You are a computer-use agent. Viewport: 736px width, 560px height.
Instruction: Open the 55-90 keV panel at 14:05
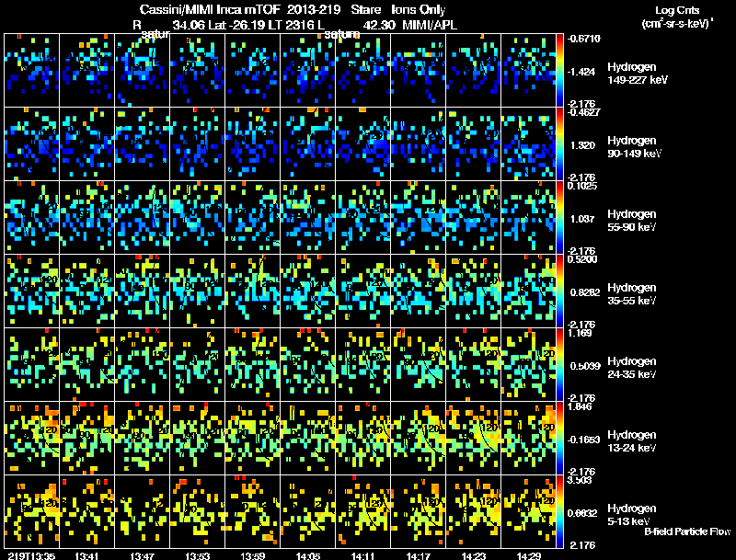(308, 217)
